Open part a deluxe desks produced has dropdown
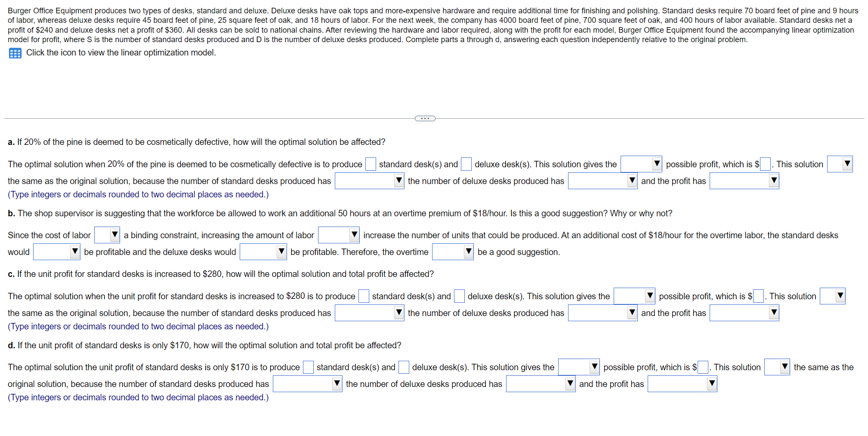Image resolution: width=868 pixels, height=436 pixels. 602,181
